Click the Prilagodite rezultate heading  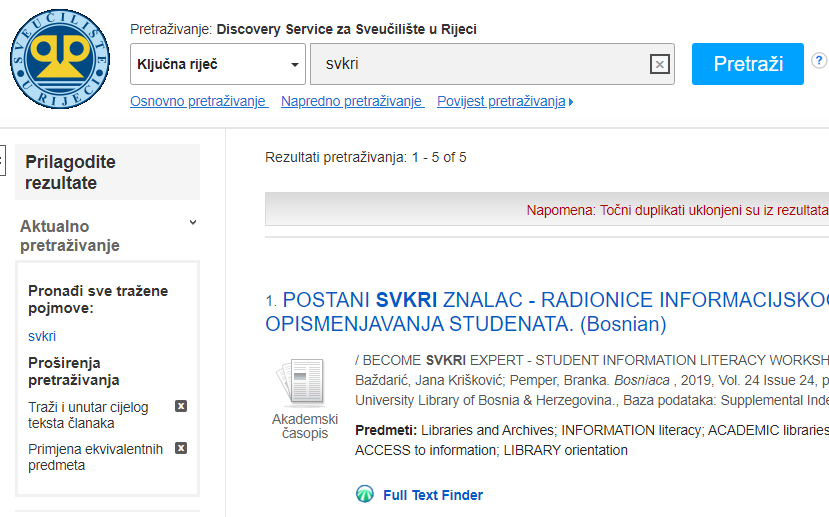[x=70, y=172]
